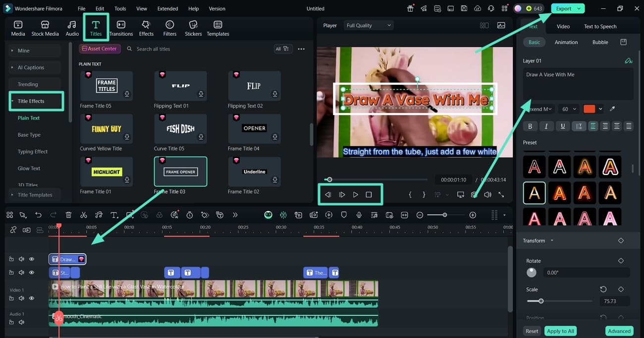Open the text color swatch dropdown arrow
The width and height of the screenshot is (644, 338).
click(x=601, y=109)
